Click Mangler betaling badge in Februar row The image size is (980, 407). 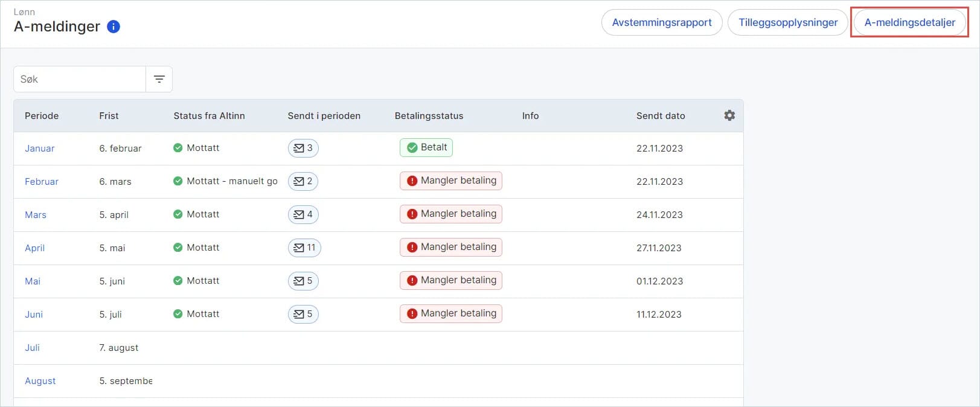point(451,181)
